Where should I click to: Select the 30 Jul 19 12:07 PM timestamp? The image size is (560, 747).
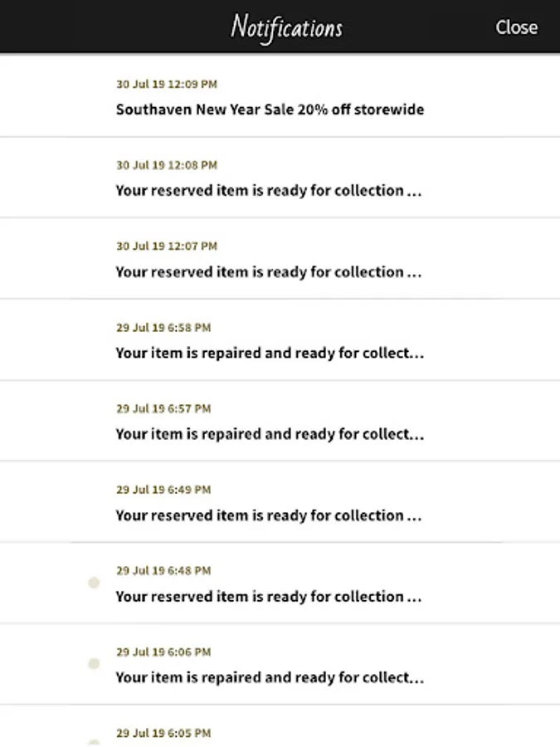(167, 247)
